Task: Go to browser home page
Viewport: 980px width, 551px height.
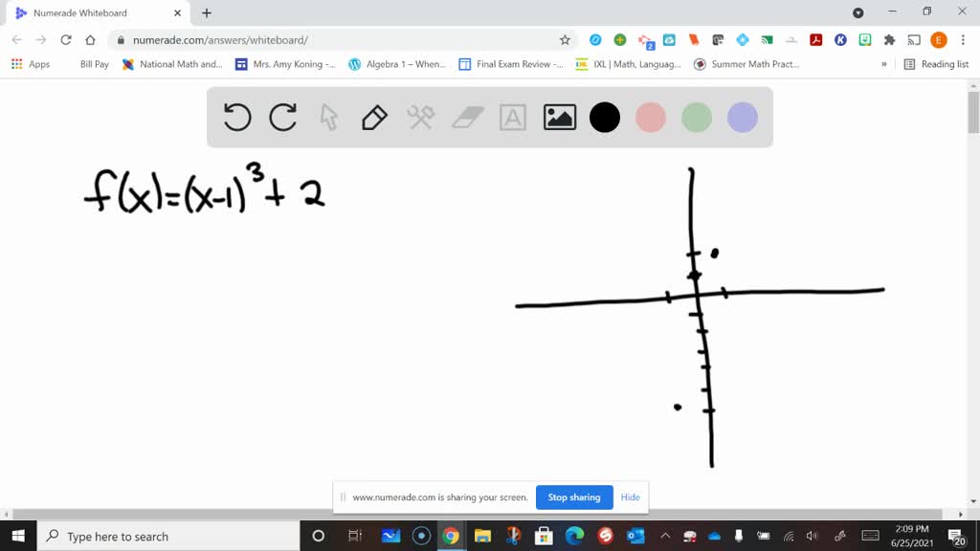Action: coord(91,40)
